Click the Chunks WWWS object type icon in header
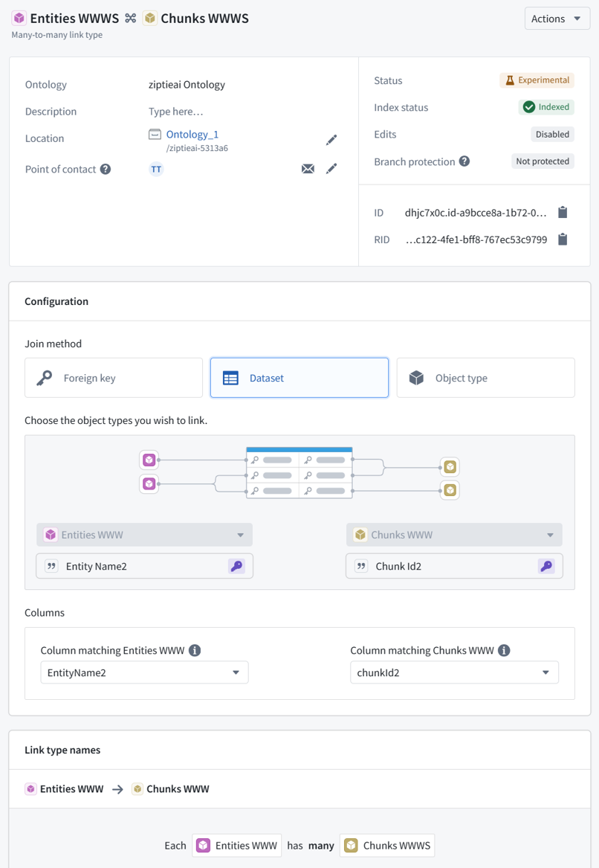 click(x=150, y=19)
